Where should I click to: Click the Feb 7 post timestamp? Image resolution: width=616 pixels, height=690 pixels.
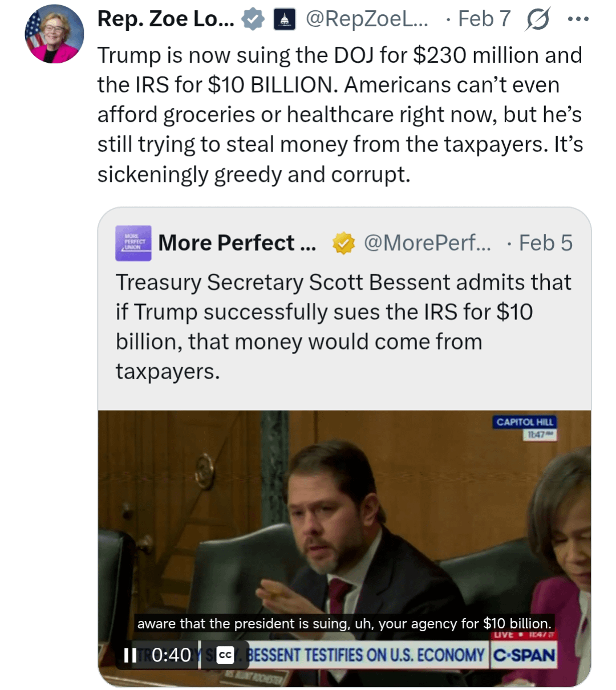[x=484, y=19]
